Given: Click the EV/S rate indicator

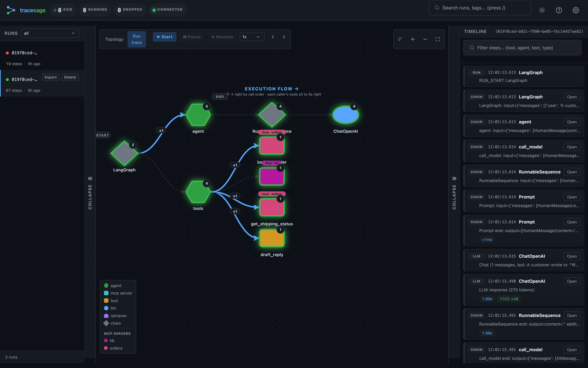Looking at the screenshot, I should click(63, 10).
